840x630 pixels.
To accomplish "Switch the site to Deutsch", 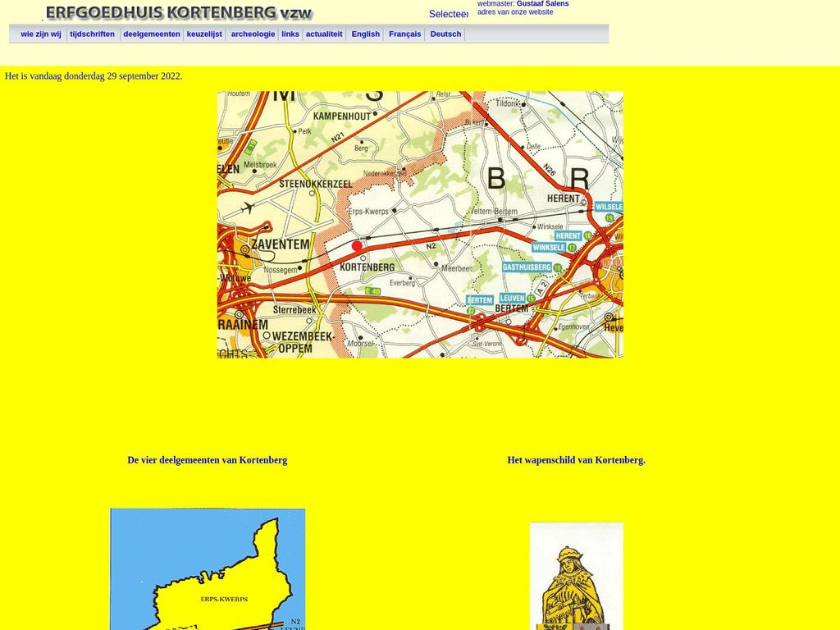I will 445,34.
